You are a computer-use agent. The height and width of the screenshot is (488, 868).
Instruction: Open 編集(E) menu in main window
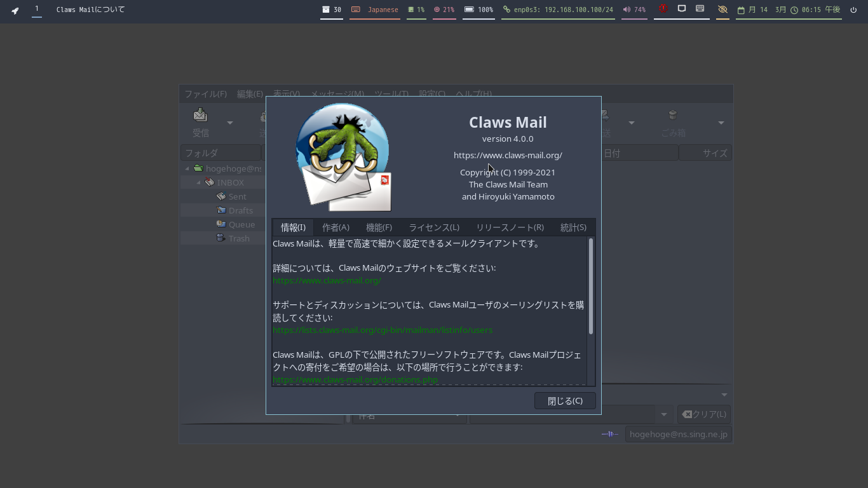point(250,93)
